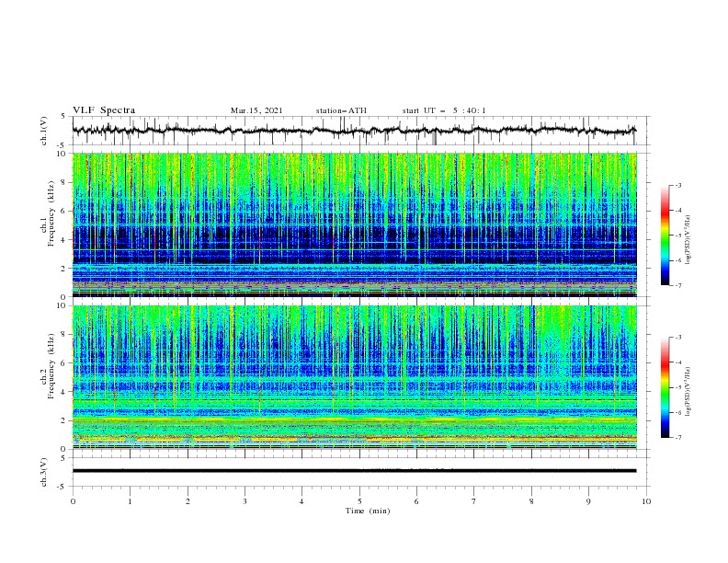Click the time axis tick label '5'
The image size is (728, 563).
coord(359,501)
